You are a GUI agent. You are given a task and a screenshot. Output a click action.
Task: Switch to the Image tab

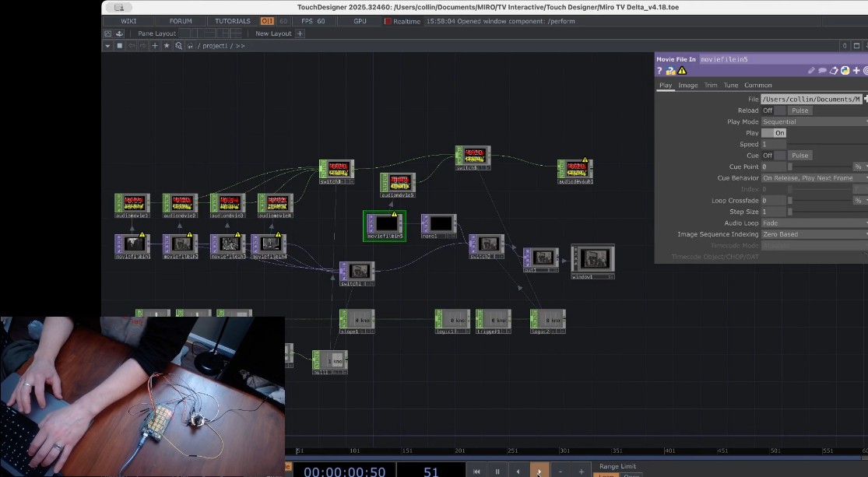tap(688, 86)
